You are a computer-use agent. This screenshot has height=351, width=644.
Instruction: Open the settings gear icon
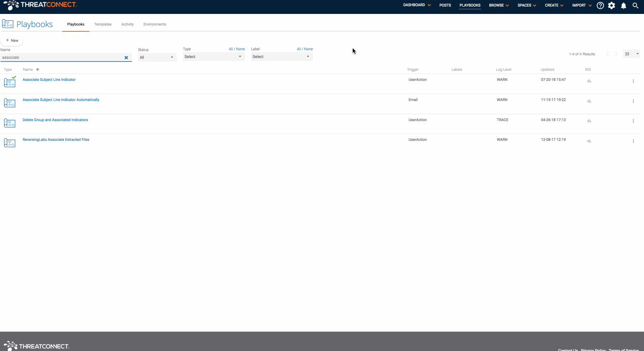tap(612, 5)
